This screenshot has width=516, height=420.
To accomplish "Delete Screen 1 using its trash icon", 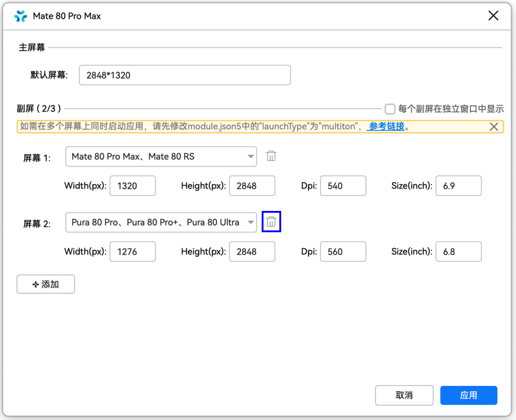I will (271, 156).
